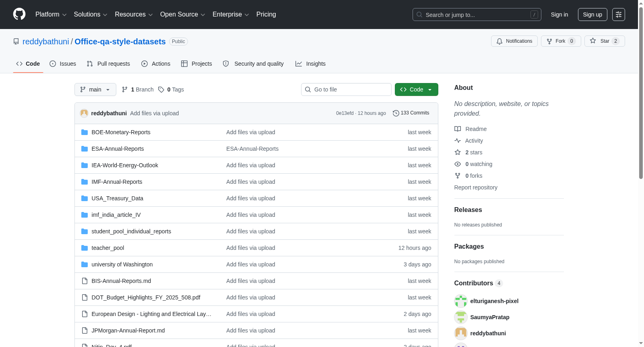Open the Readme book icon link
644x347 pixels.
tap(458, 129)
